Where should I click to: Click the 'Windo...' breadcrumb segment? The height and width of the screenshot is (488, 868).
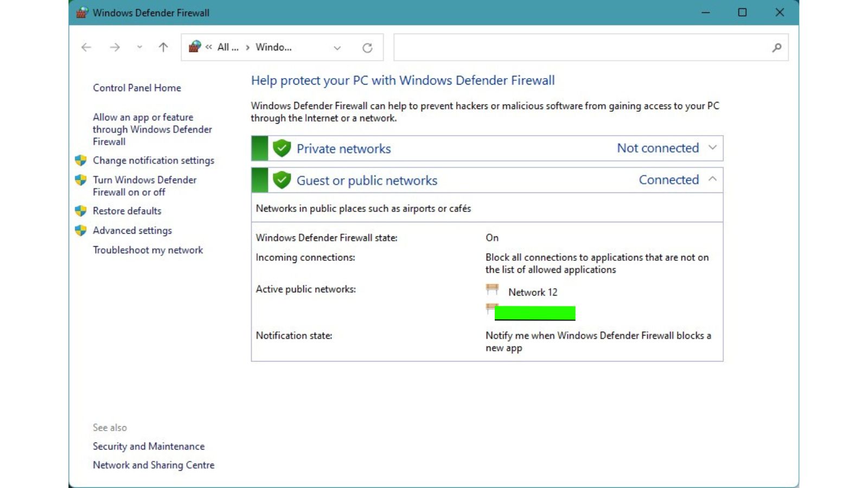click(x=273, y=47)
